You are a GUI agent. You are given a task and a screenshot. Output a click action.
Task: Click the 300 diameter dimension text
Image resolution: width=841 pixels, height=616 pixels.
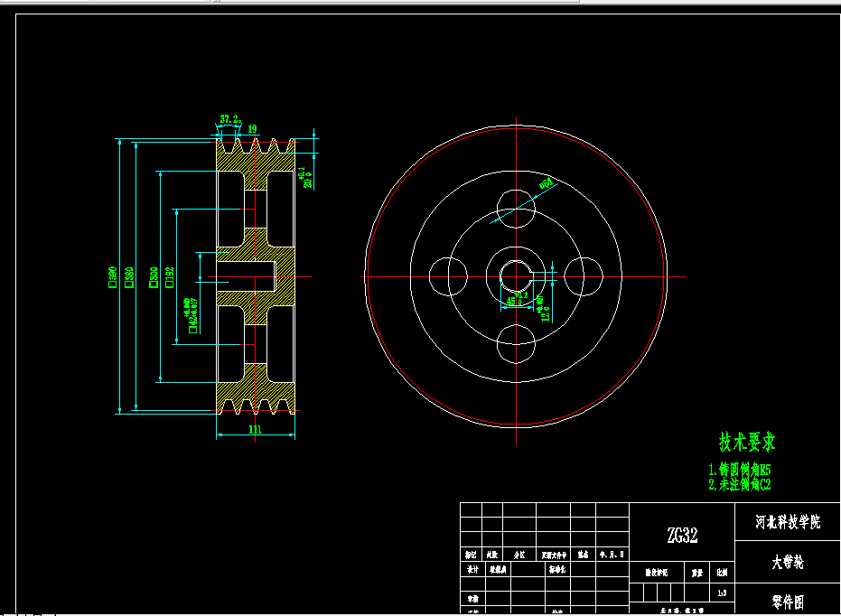coord(154,277)
